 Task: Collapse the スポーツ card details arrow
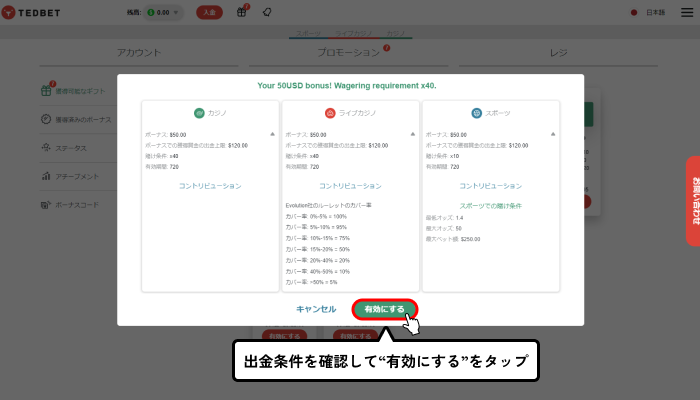pyautogui.click(x=553, y=134)
